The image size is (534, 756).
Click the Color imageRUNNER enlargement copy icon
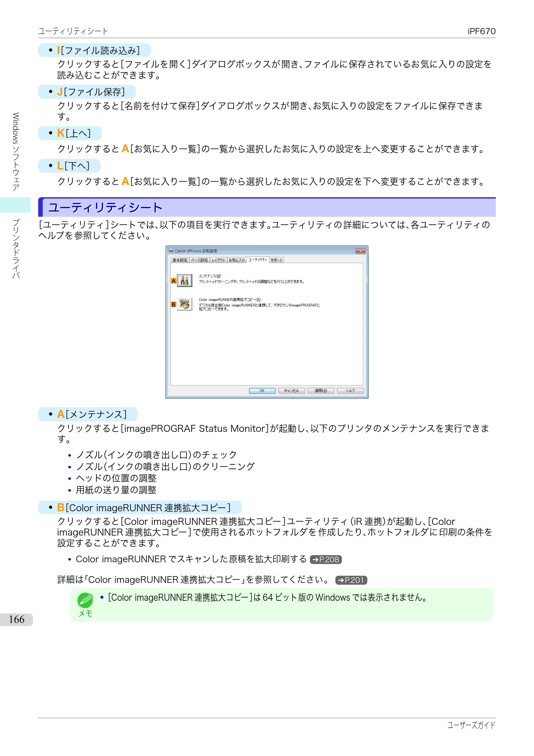point(184,304)
